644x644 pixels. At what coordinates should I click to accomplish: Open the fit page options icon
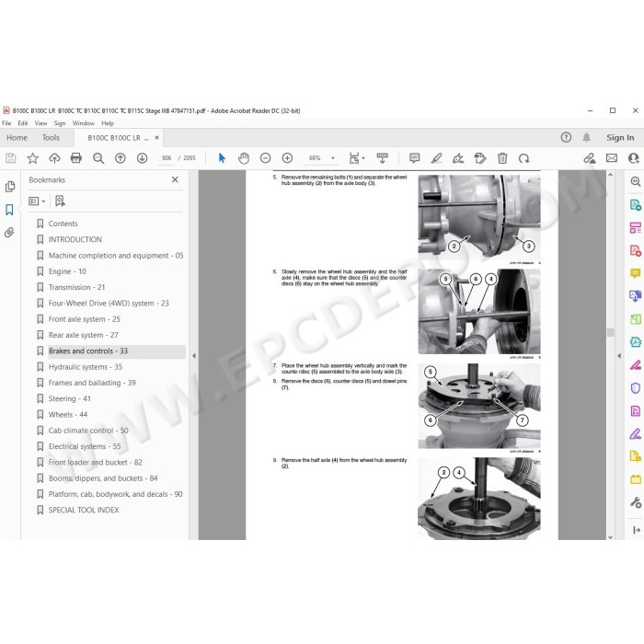tap(356, 158)
